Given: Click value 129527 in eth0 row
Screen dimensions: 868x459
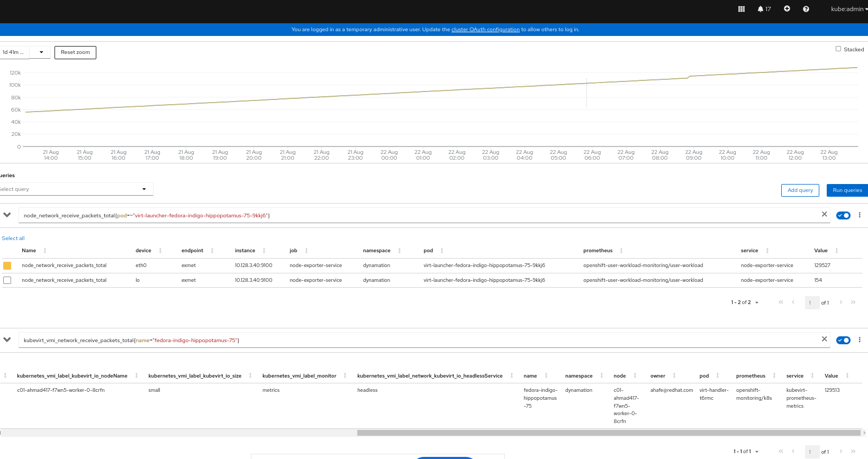Looking at the screenshot, I should [x=822, y=265].
